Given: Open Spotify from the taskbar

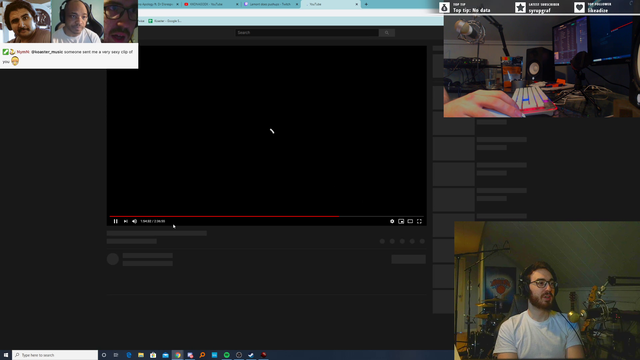Looking at the screenshot, I should click(227, 355).
